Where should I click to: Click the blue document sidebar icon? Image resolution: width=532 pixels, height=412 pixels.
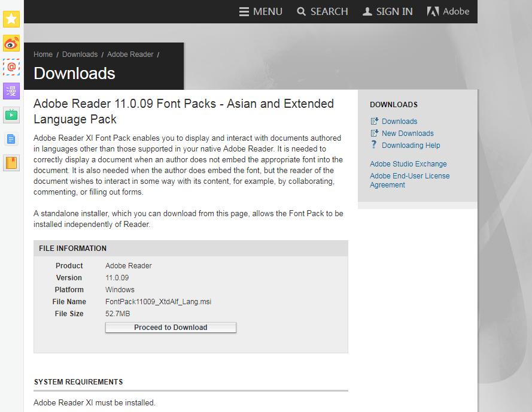tap(11, 140)
